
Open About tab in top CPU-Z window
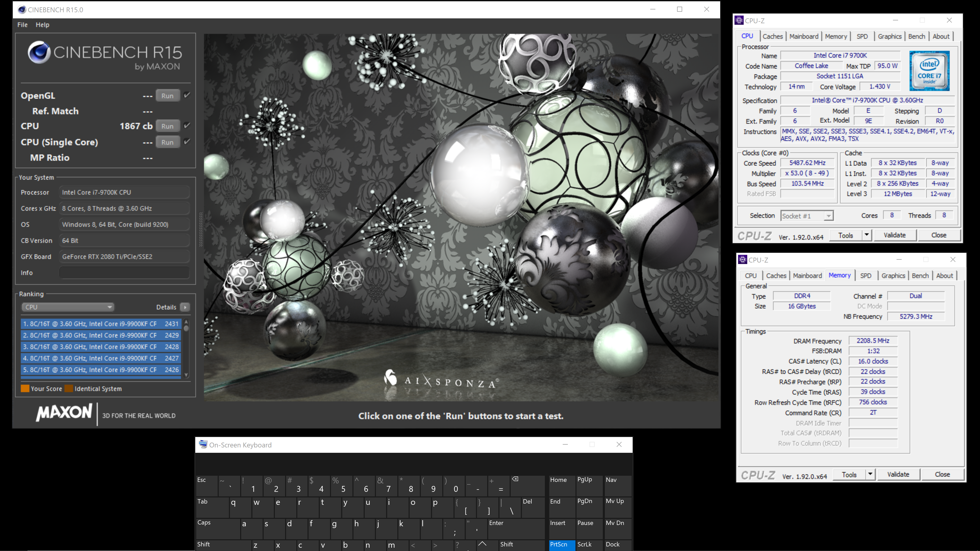pos(941,36)
